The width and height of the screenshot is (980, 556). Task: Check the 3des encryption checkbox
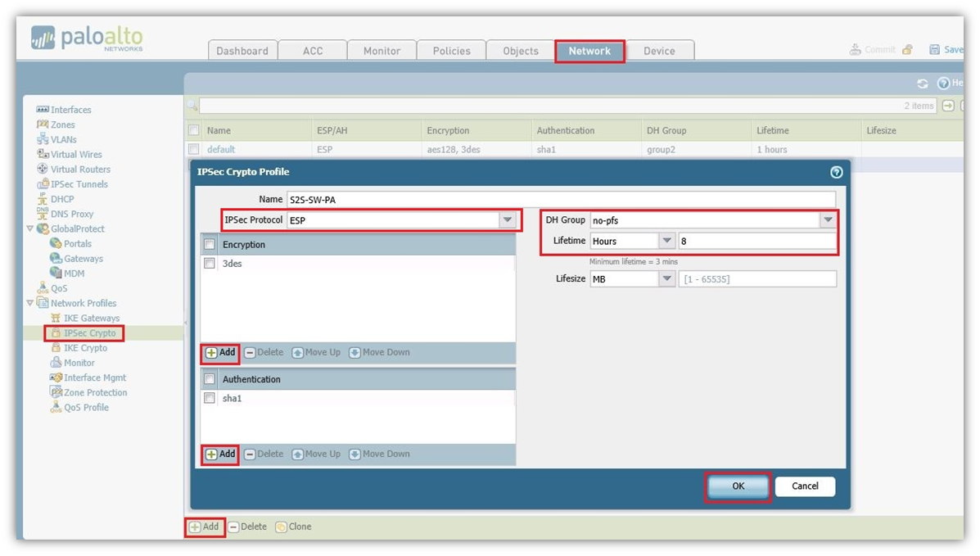pyautogui.click(x=210, y=264)
